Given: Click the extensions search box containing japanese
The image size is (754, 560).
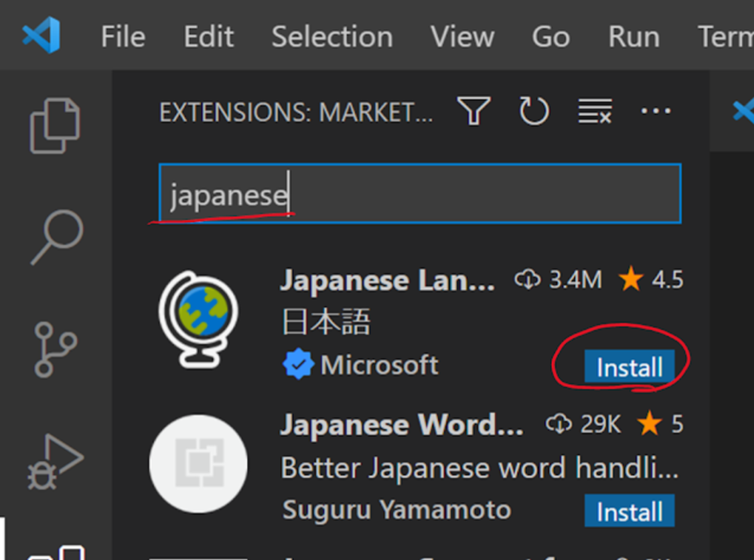Looking at the screenshot, I should [x=420, y=194].
